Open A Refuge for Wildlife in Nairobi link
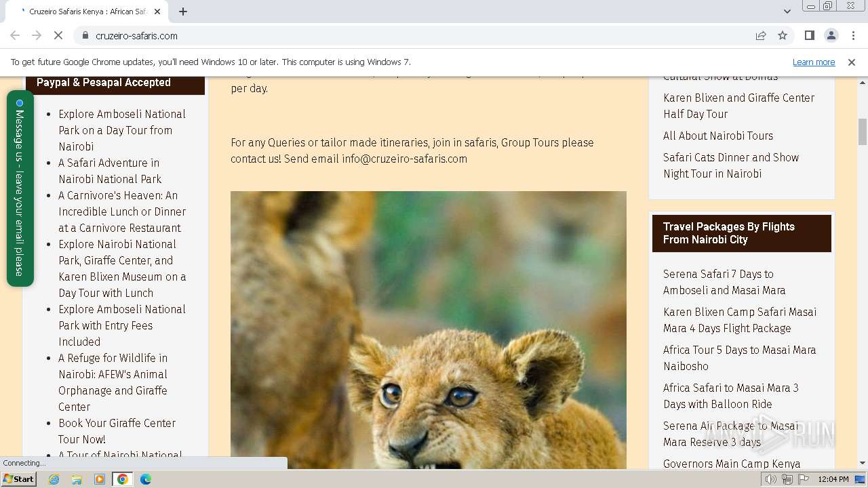This screenshot has width=868, height=488. pos(113,382)
